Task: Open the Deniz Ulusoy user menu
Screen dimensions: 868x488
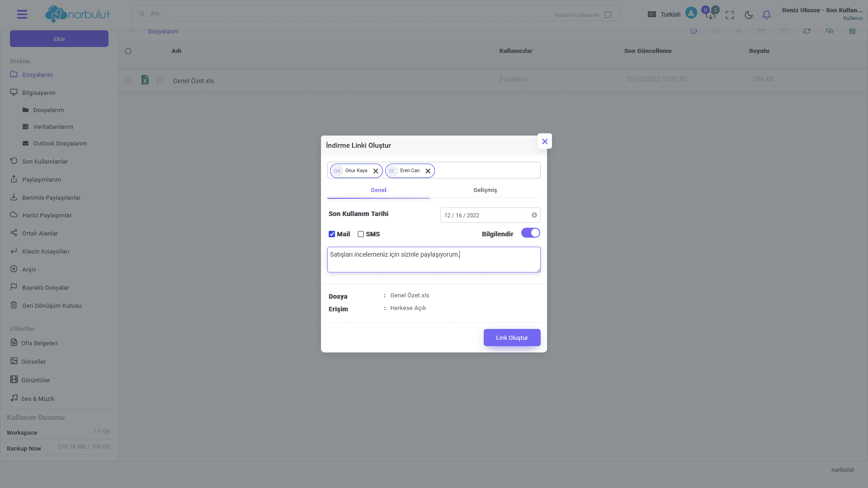Action: pyautogui.click(x=822, y=14)
